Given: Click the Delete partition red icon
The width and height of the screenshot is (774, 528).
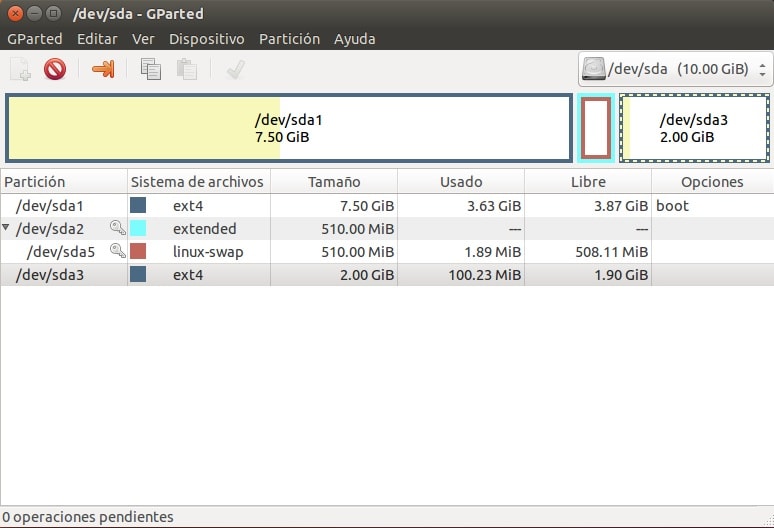Looking at the screenshot, I should pyautogui.click(x=55, y=69).
